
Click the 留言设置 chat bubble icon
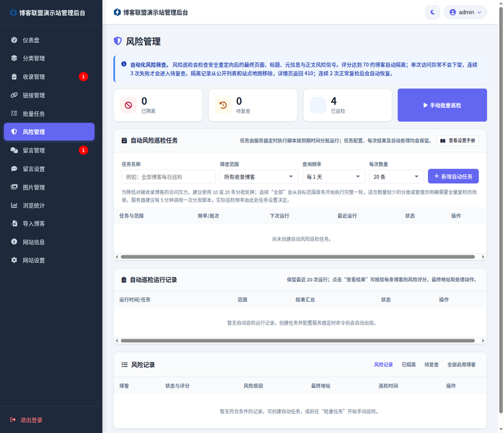click(x=14, y=169)
